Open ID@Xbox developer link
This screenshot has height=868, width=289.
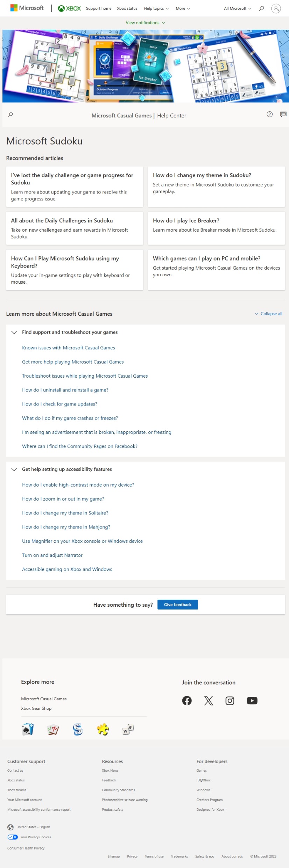204,780
